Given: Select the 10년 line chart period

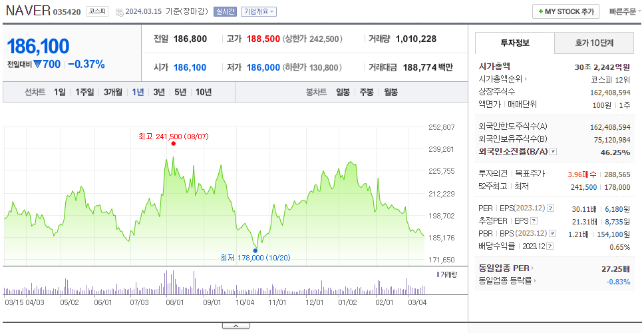Looking at the screenshot, I should pyautogui.click(x=204, y=92).
